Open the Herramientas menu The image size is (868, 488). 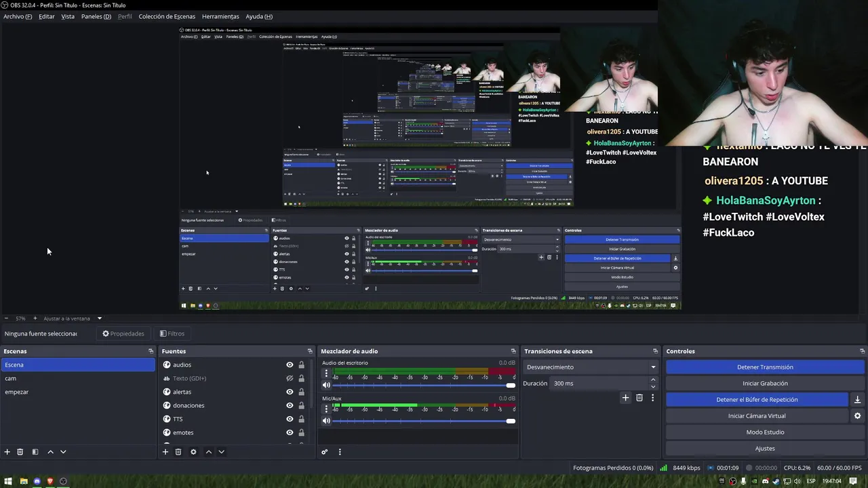point(220,16)
